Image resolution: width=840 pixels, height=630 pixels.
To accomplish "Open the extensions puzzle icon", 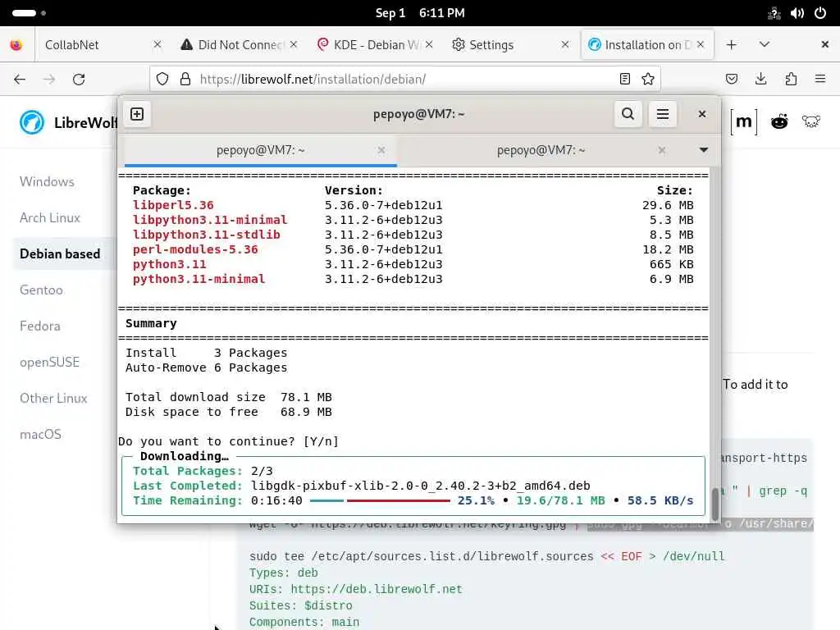I will click(791, 80).
